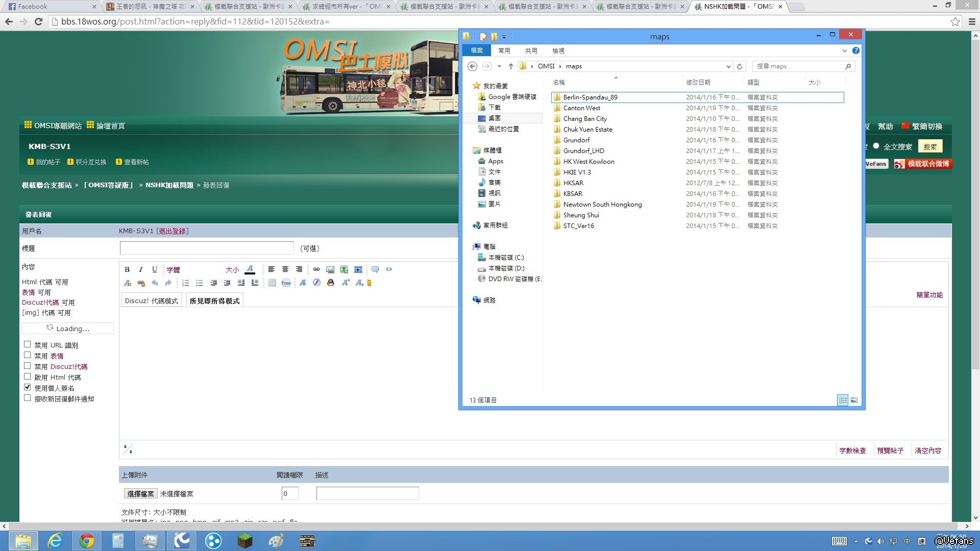Insert an ordered numbered list
Image resolution: width=980 pixels, height=551 pixels.
point(185,283)
